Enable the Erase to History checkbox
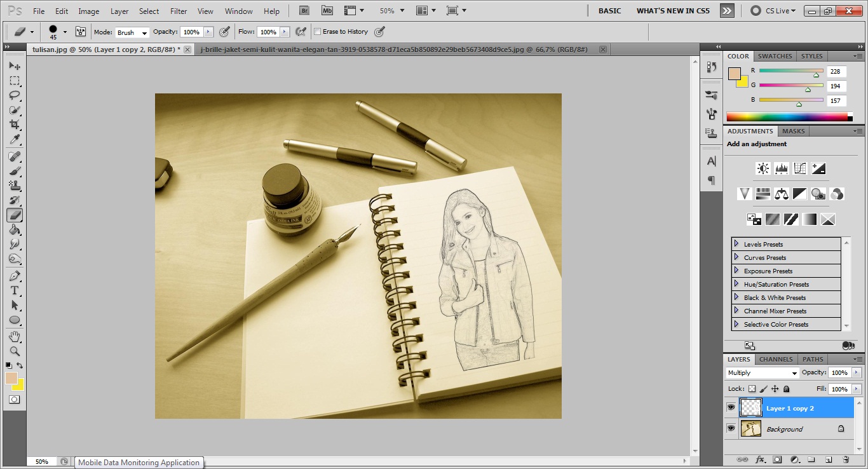This screenshot has height=469, width=868. point(318,32)
